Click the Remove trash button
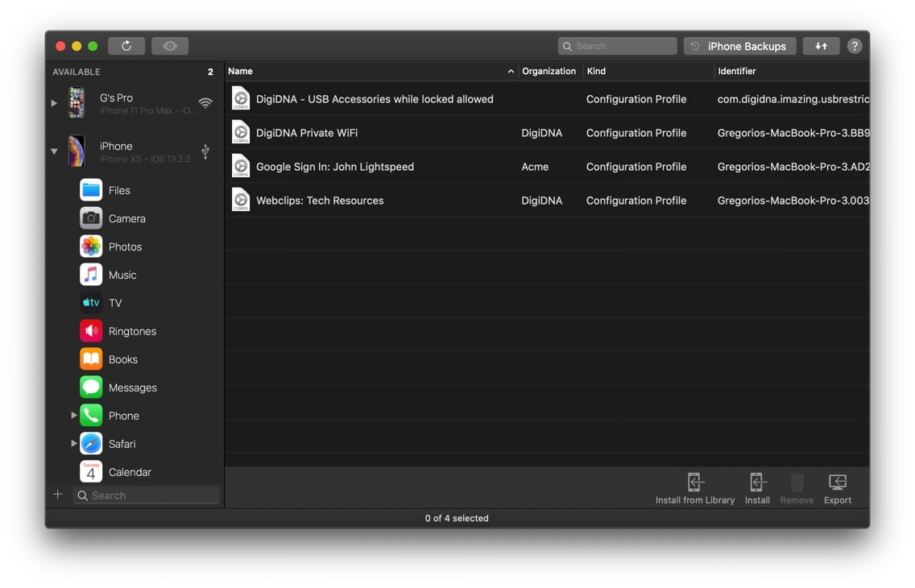This screenshot has width=915, height=588. pyautogui.click(x=797, y=489)
